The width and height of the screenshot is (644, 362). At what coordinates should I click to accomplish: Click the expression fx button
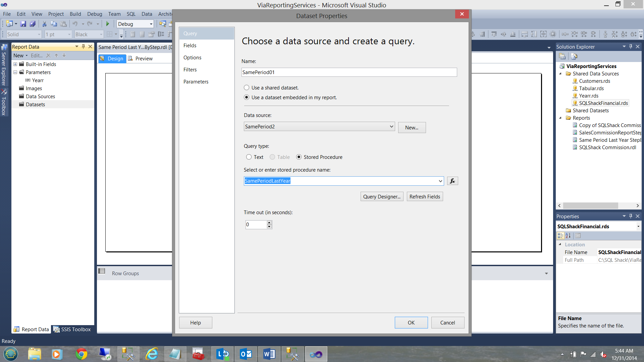pos(452,181)
